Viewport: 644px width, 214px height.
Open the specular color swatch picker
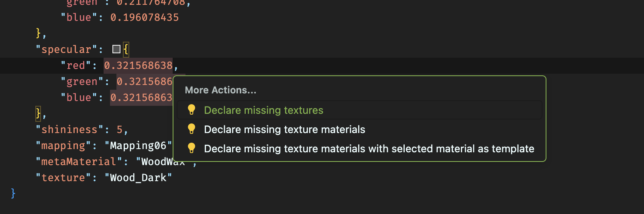coord(116,49)
